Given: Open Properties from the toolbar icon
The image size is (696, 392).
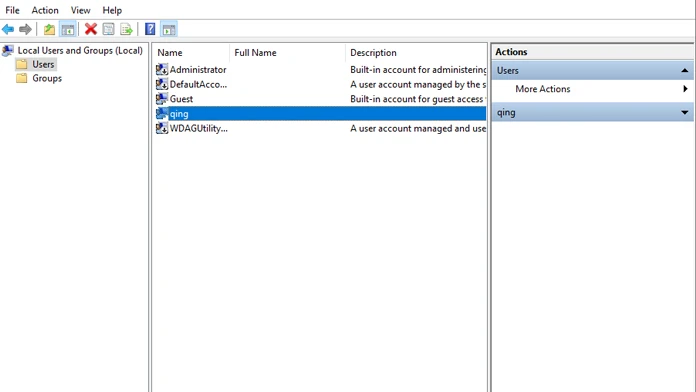Looking at the screenshot, I should (x=108, y=29).
